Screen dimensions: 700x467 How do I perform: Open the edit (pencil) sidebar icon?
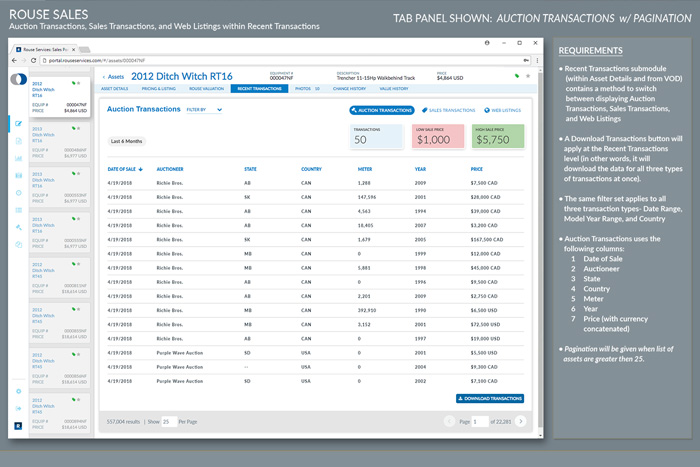[18, 124]
